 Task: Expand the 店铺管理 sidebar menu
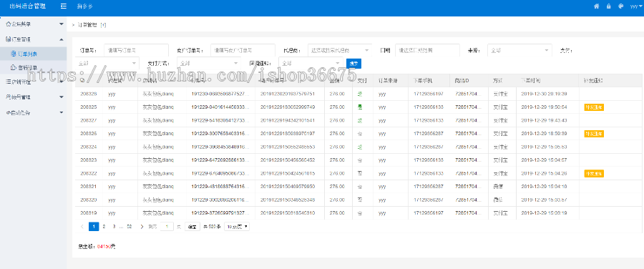pos(33,82)
